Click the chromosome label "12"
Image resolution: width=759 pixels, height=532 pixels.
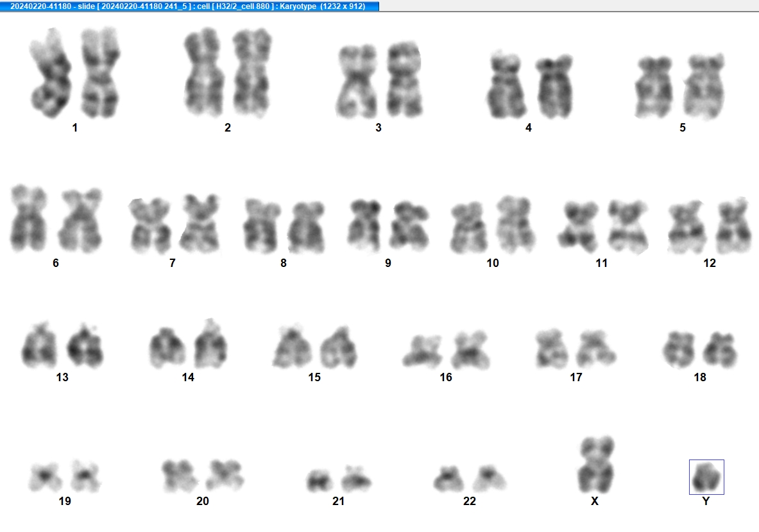pyautogui.click(x=710, y=263)
